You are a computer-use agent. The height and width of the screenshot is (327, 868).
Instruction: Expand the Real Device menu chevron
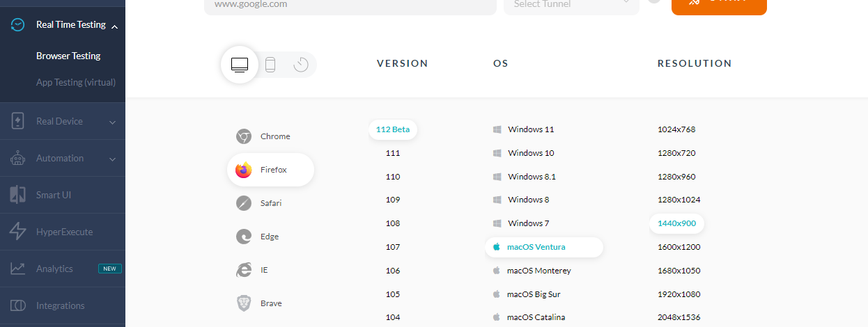click(x=113, y=122)
